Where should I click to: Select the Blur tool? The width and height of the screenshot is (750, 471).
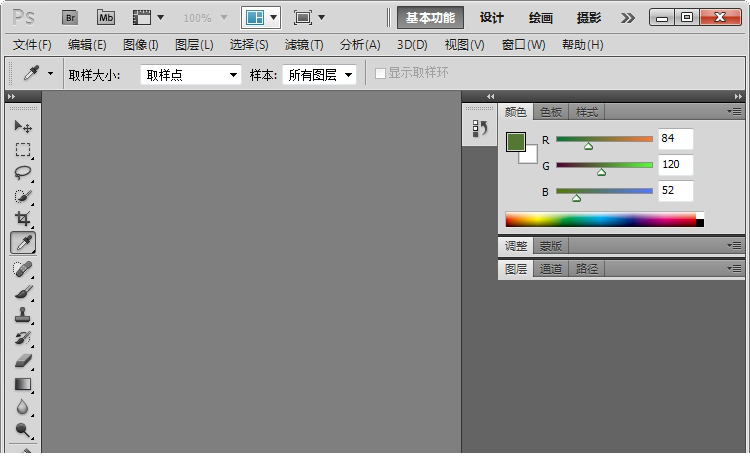[x=22, y=407]
